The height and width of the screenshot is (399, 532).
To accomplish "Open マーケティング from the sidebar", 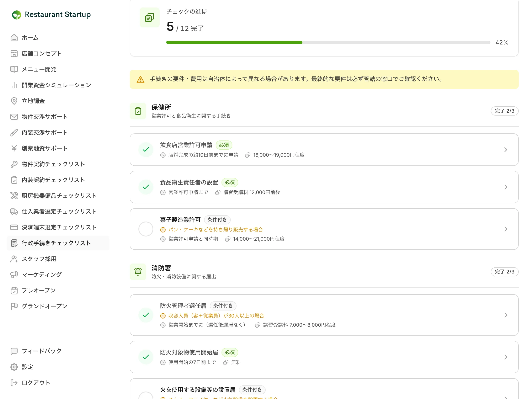I will pyautogui.click(x=58, y=275).
